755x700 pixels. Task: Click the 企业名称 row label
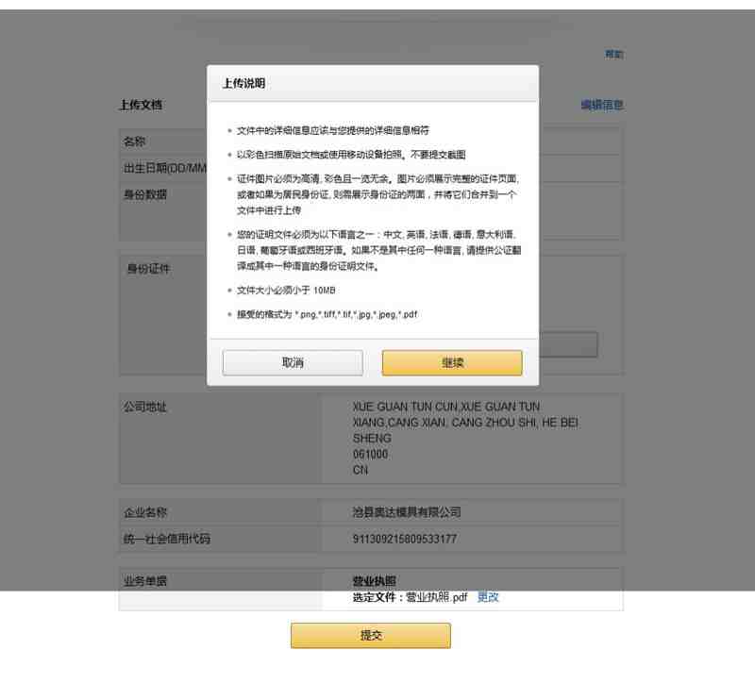click(x=145, y=512)
